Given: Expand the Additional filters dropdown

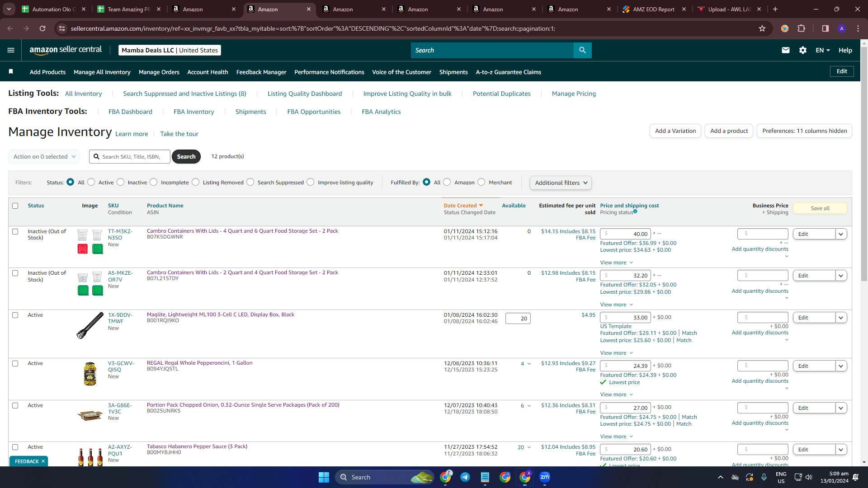Looking at the screenshot, I should pyautogui.click(x=561, y=183).
